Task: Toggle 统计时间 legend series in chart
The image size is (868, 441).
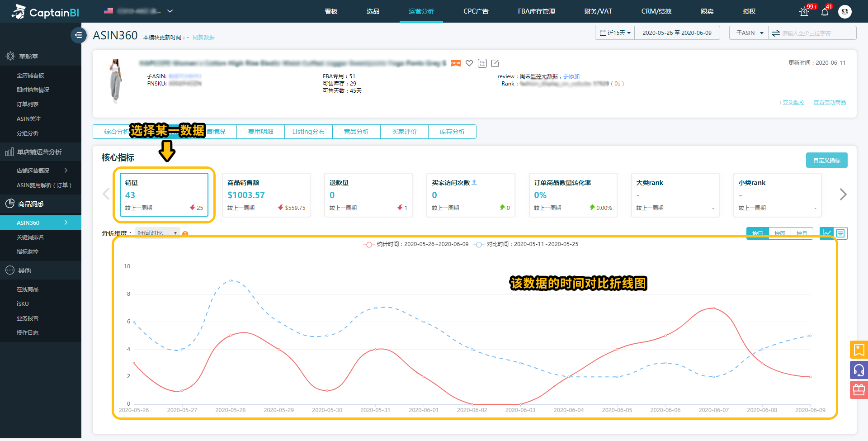Action: pyautogui.click(x=416, y=244)
